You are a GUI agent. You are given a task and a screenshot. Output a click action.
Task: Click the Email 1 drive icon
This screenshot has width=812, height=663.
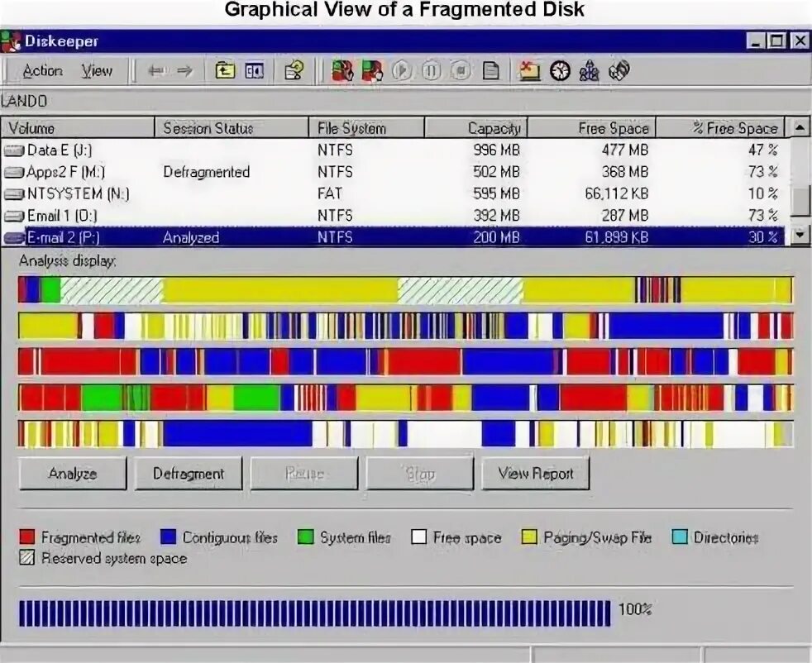pos(14,216)
